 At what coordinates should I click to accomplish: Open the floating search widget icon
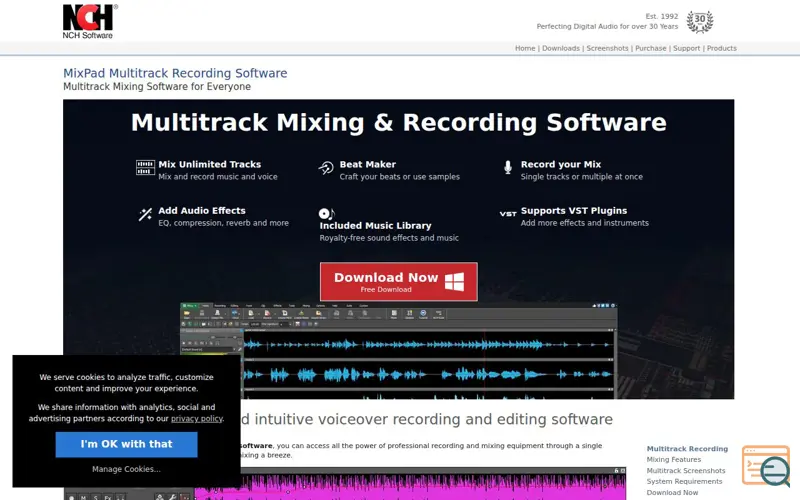(766, 466)
